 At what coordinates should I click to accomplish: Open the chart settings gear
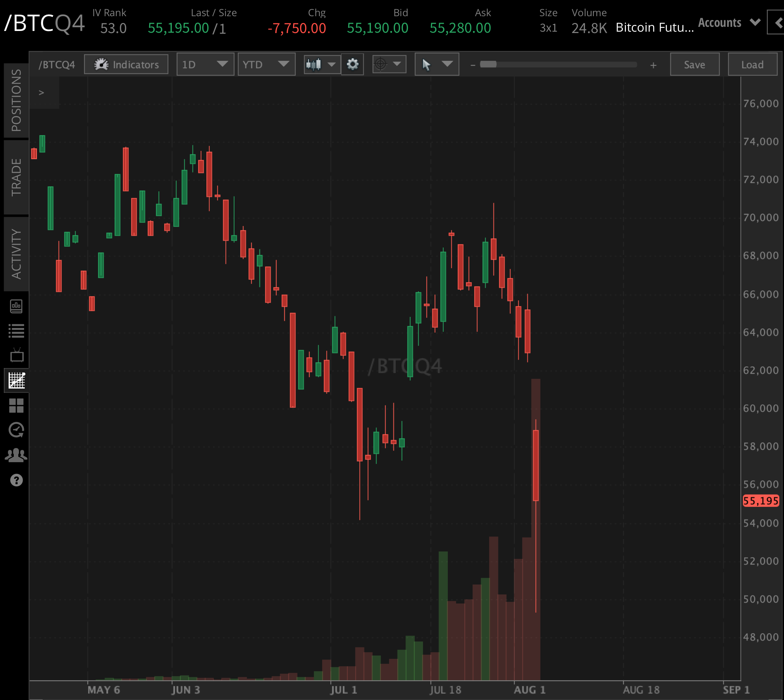tap(352, 64)
